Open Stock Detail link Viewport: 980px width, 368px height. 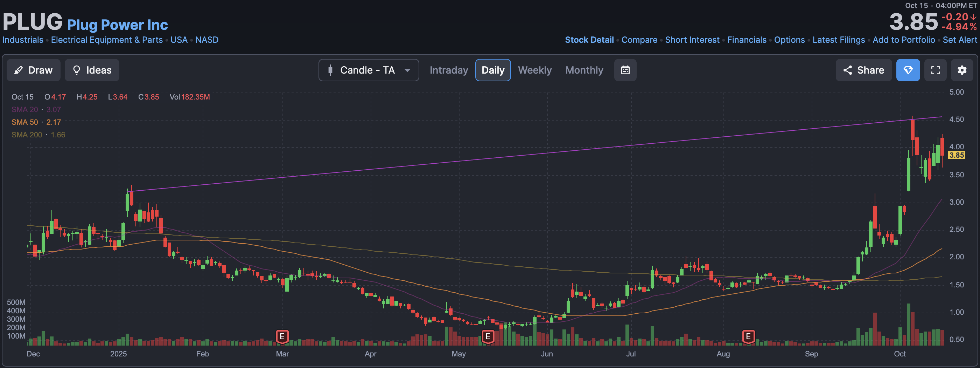(589, 40)
